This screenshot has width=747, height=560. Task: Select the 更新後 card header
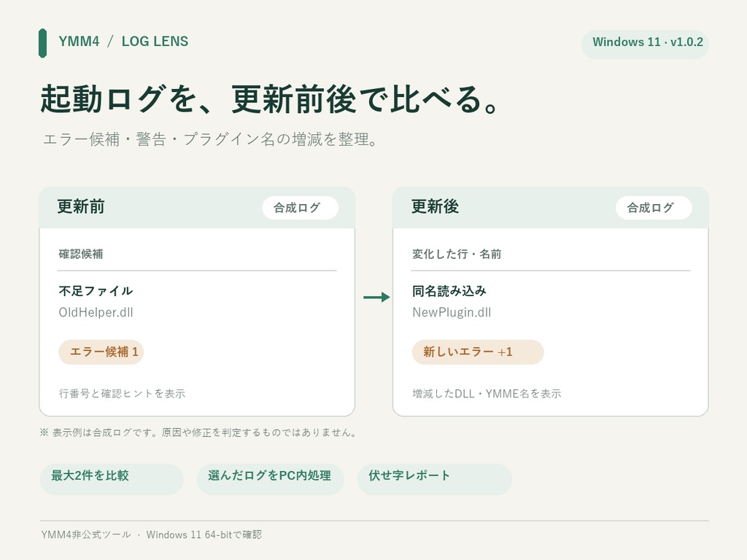551,208
